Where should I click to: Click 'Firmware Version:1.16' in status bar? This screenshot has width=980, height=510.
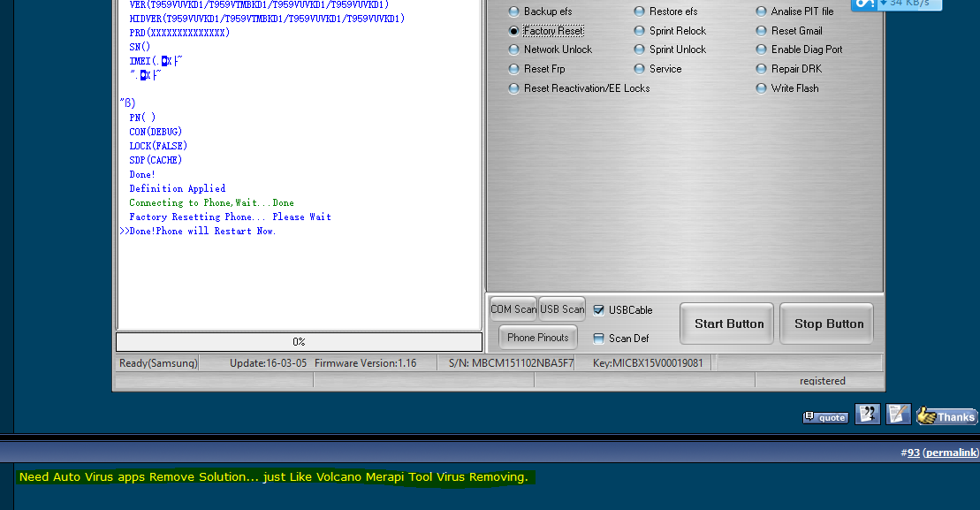point(365,363)
